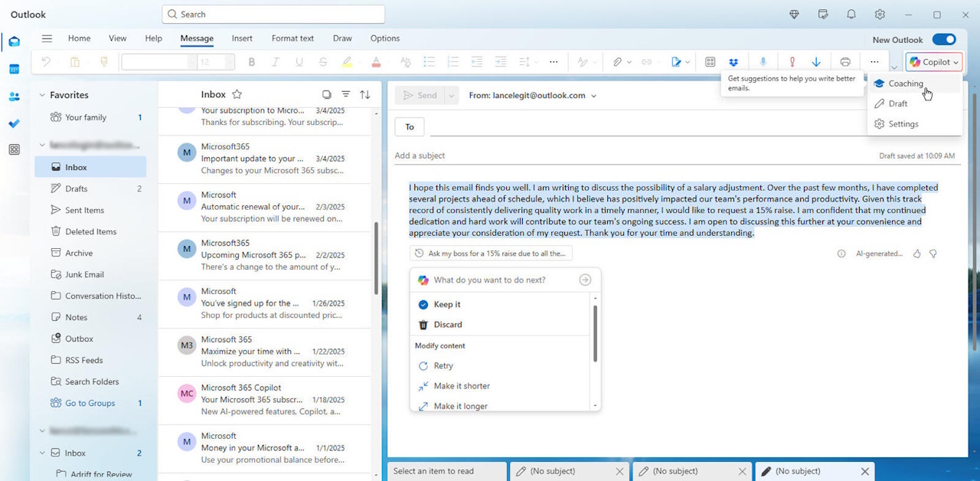
Task: Open the Copilot dropdown button
Action: pos(933,62)
